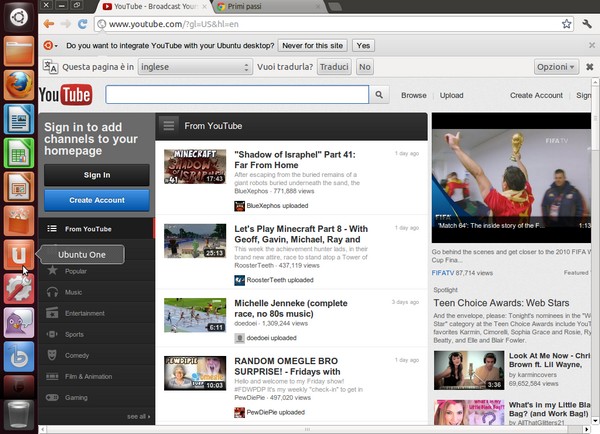Image resolution: width=600 pixels, height=434 pixels.
Task: Open the Inglese language dropdown
Action: point(195,67)
